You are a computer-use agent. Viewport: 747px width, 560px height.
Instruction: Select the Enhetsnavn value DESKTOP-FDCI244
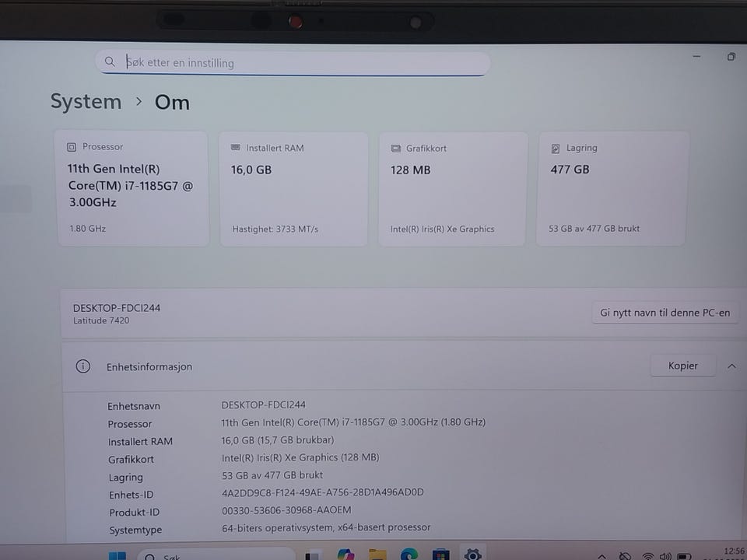(264, 404)
